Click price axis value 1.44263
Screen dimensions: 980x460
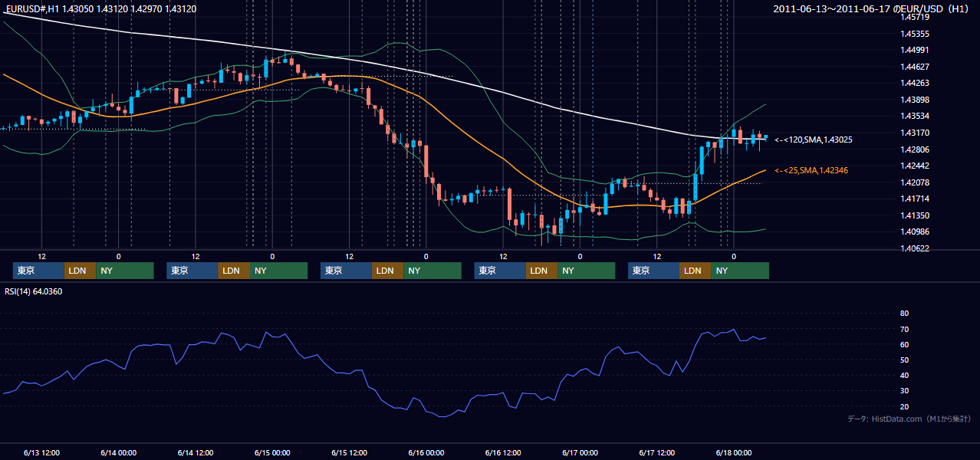(x=915, y=84)
